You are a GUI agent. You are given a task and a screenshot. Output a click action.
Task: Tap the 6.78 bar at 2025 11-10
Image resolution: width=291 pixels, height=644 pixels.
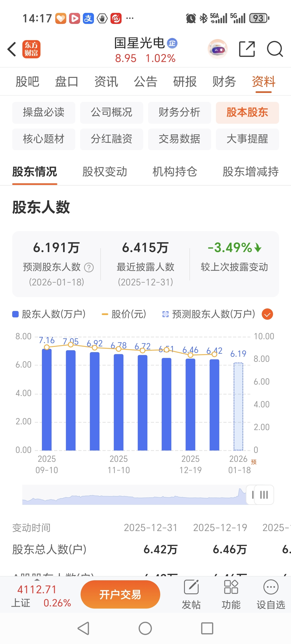(x=119, y=402)
